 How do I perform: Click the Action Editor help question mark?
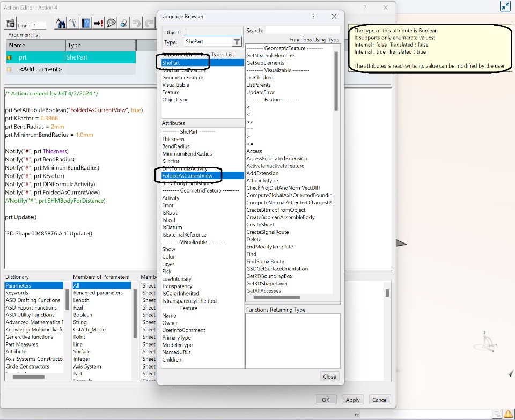(x=365, y=7)
